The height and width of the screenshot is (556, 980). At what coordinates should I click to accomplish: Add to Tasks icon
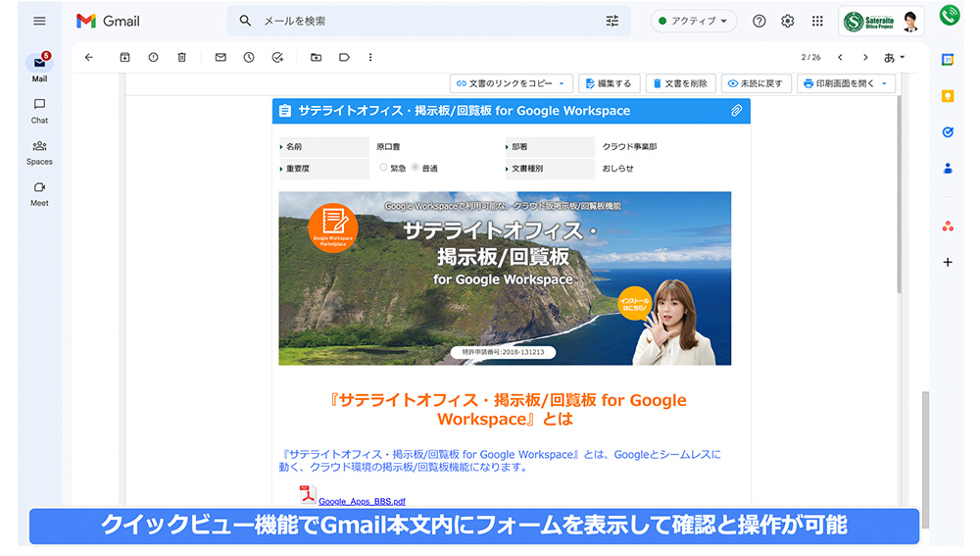277,57
